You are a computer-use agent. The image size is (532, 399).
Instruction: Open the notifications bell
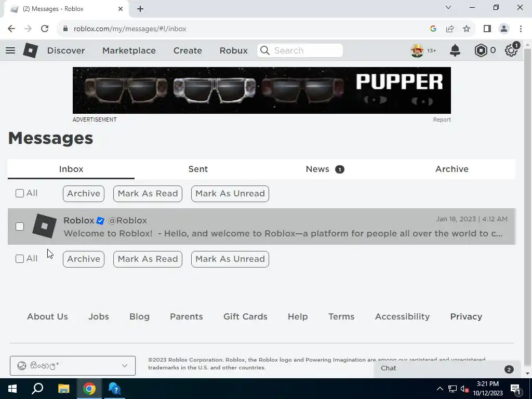pyautogui.click(x=455, y=50)
